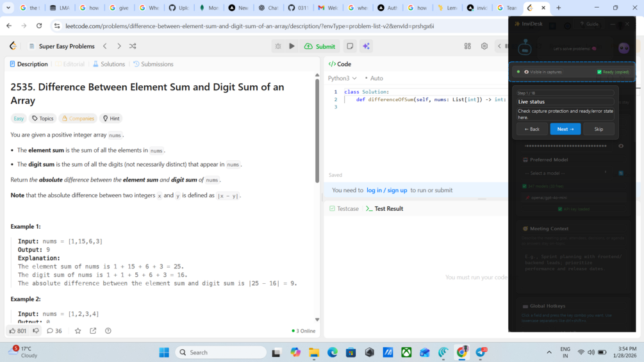Open the notes sticky icon

pos(350,46)
